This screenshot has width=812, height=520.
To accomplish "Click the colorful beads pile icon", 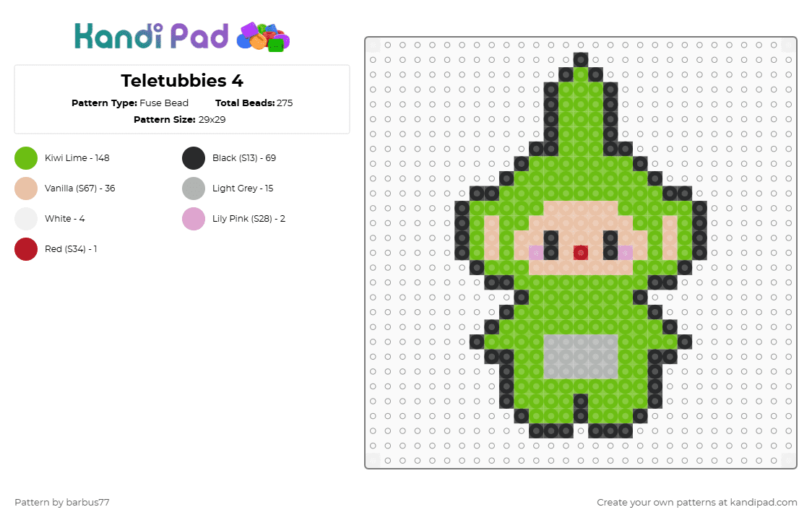I will [x=263, y=38].
